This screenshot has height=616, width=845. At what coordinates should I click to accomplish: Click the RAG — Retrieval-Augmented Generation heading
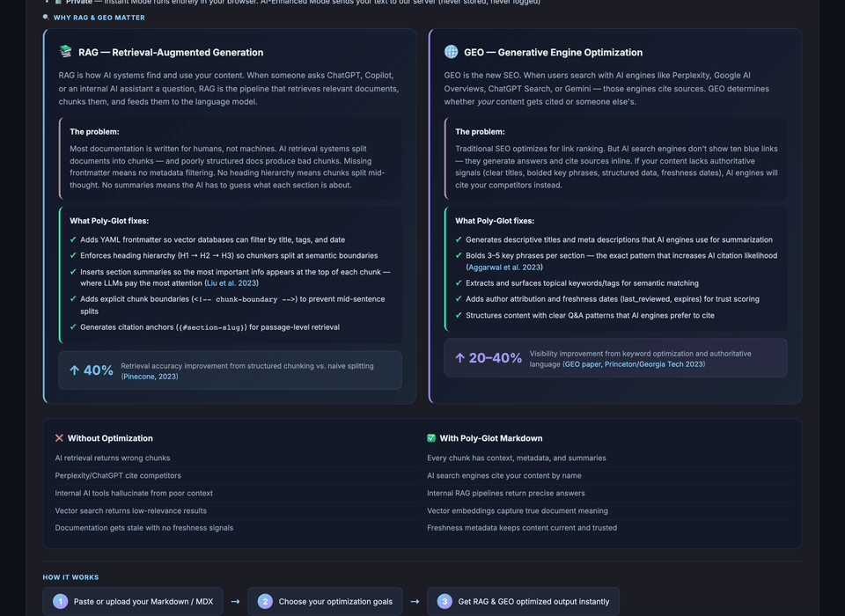(x=171, y=52)
